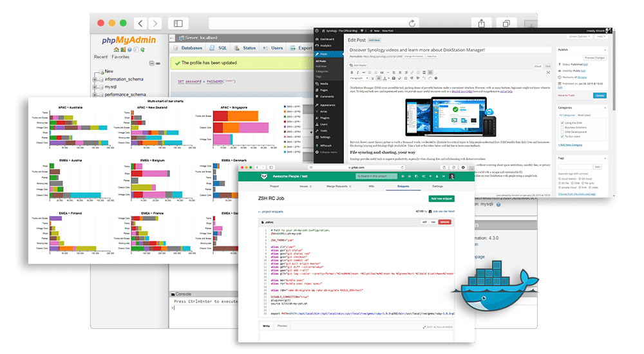Viewport: 644px width, 354px height.
Task: Open Wiki tab in GitLab
Action: (x=372, y=187)
